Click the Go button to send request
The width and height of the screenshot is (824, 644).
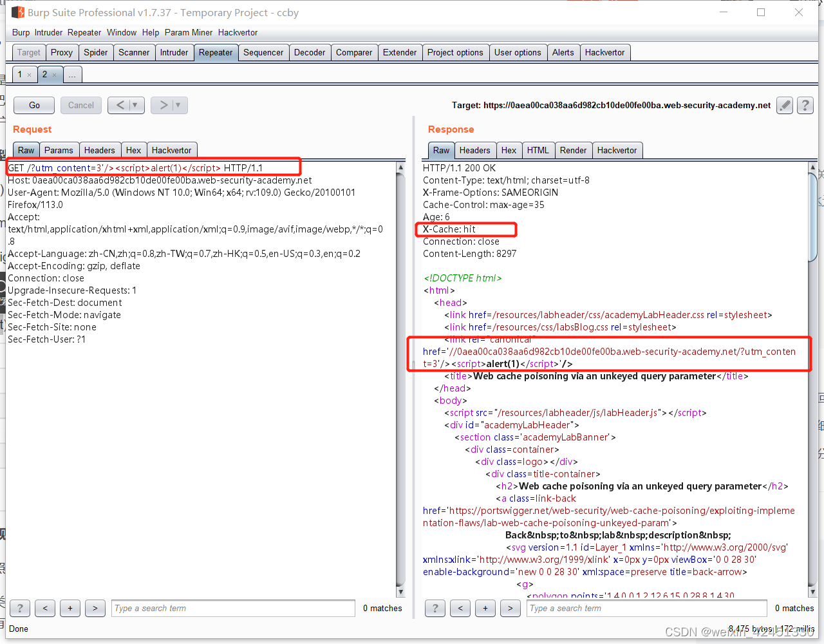34,105
